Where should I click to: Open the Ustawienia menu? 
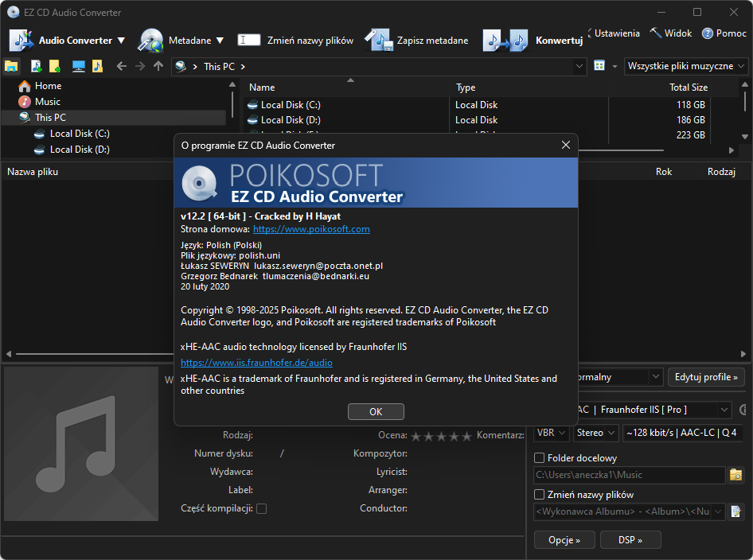coord(617,33)
